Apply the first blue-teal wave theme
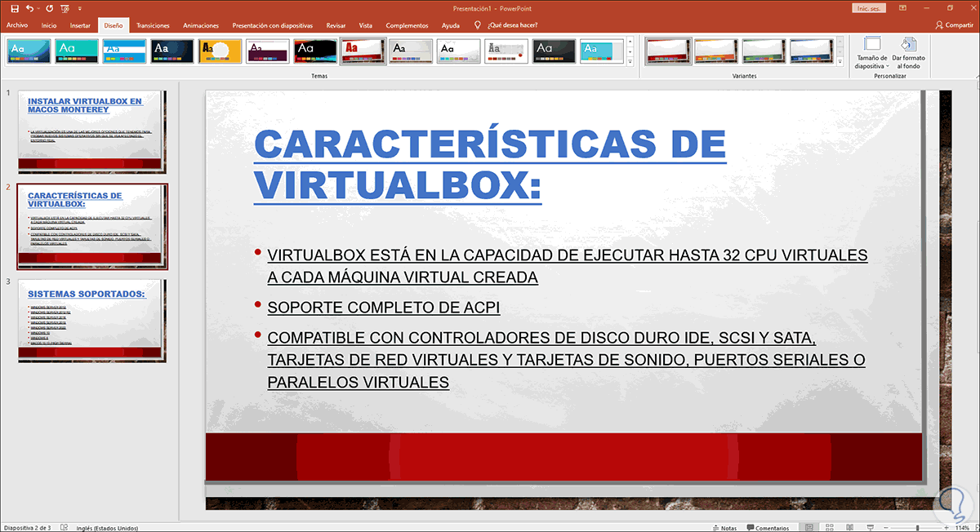980x532 pixels. click(29, 51)
